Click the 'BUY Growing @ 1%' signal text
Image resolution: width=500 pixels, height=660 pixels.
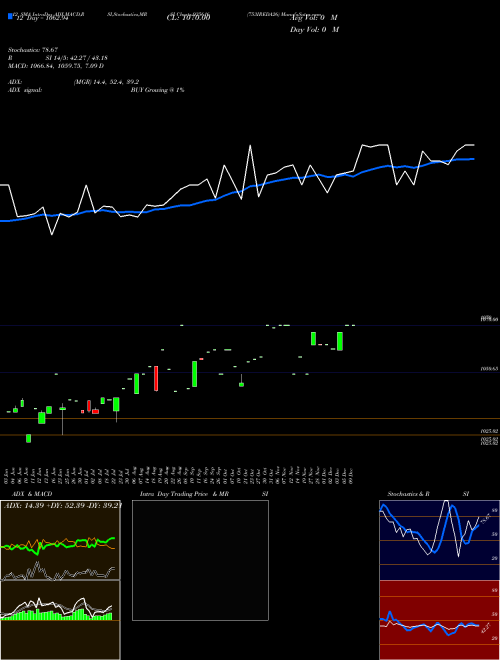[157, 90]
